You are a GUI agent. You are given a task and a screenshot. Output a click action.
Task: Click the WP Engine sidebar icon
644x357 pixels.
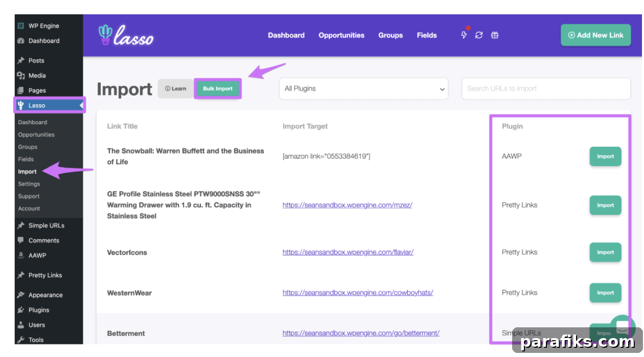[x=21, y=26]
